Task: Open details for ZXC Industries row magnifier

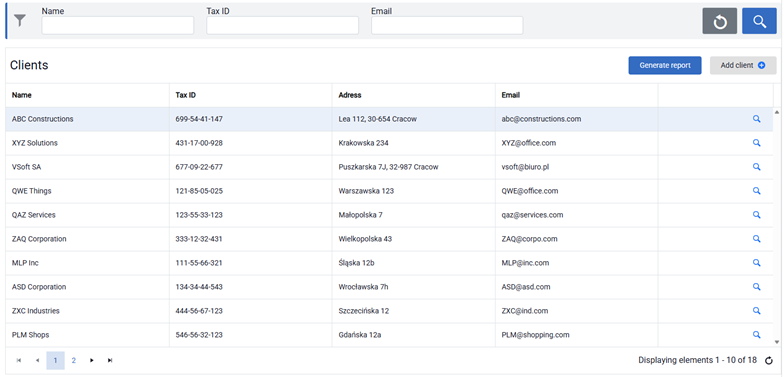Action: pyautogui.click(x=756, y=311)
